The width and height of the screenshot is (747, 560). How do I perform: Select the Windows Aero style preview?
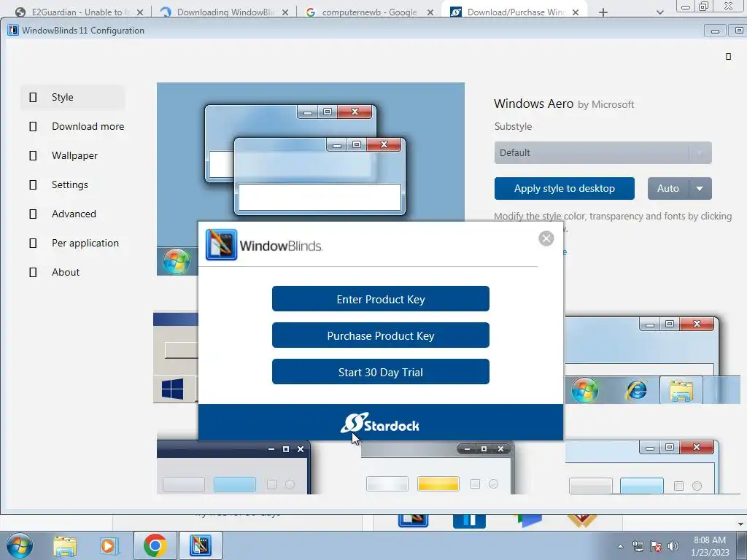(311, 152)
